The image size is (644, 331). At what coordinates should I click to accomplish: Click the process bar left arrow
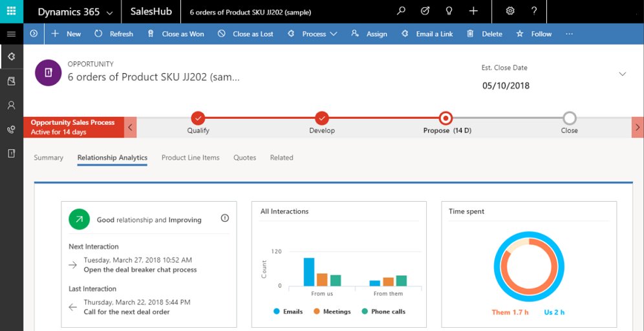point(130,127)
